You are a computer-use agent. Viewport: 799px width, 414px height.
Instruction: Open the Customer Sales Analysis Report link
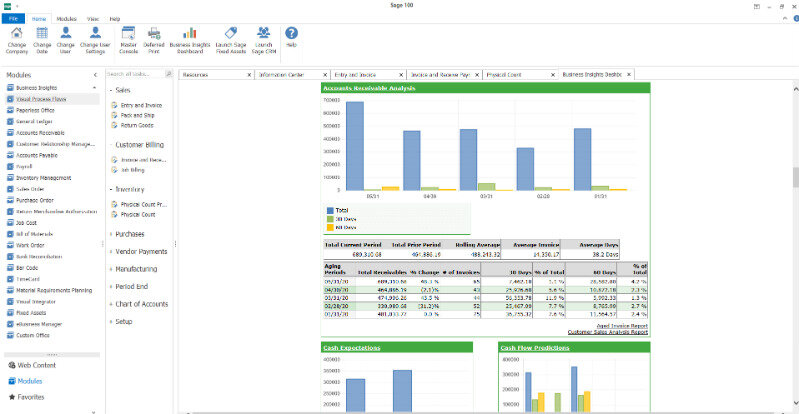coord(607,332)
